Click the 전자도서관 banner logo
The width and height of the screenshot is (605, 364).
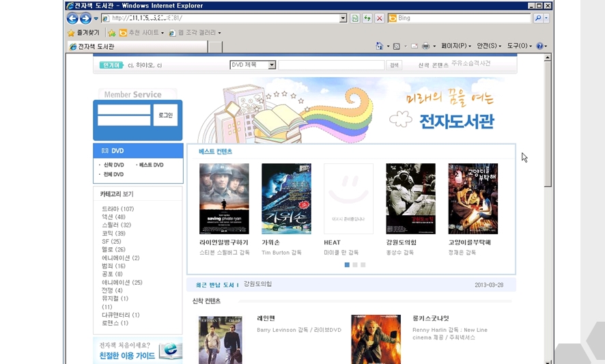coord(456,121)
